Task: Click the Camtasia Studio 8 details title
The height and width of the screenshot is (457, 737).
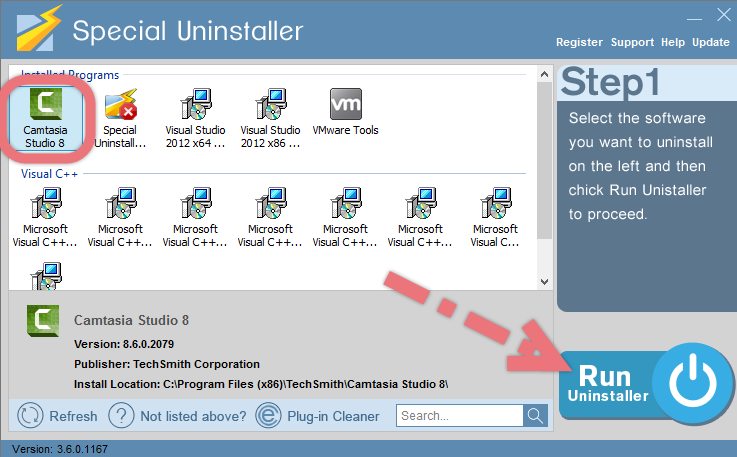Action: point(131,320)
